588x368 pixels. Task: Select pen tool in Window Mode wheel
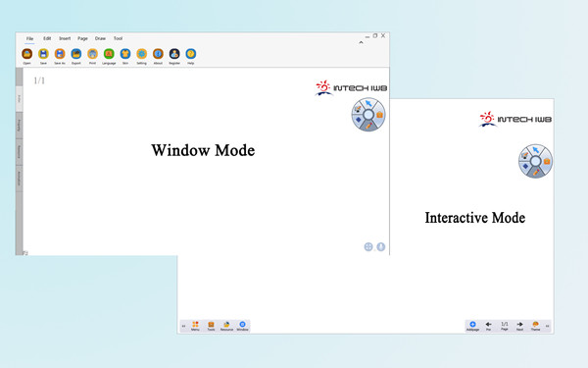point(369,126)
